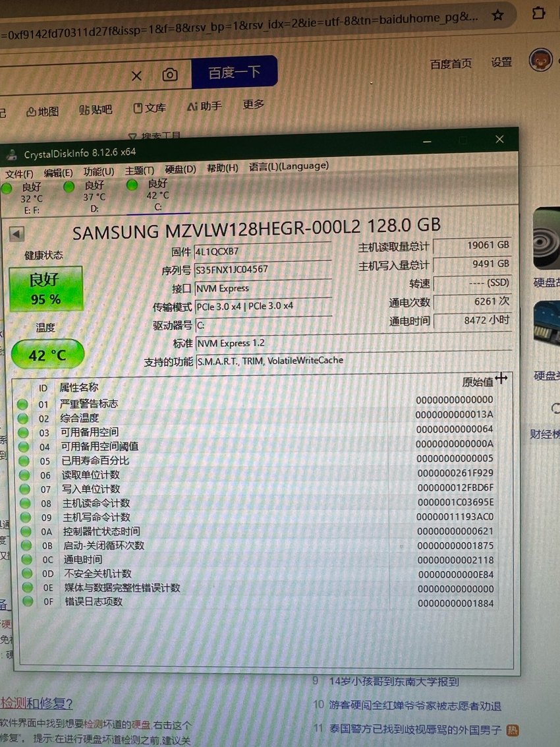Open Baidu image search camera icon

point(170,75)
